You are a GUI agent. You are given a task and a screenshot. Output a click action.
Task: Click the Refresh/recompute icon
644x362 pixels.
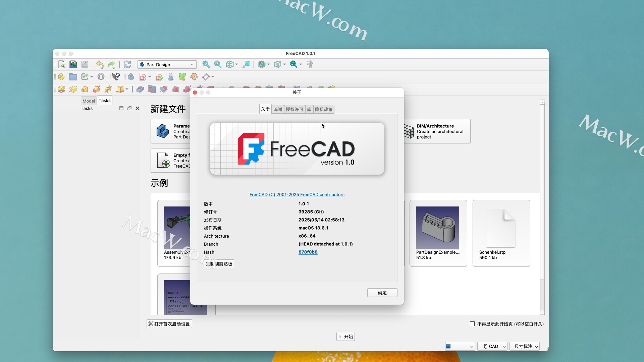(x=127, y=64)
